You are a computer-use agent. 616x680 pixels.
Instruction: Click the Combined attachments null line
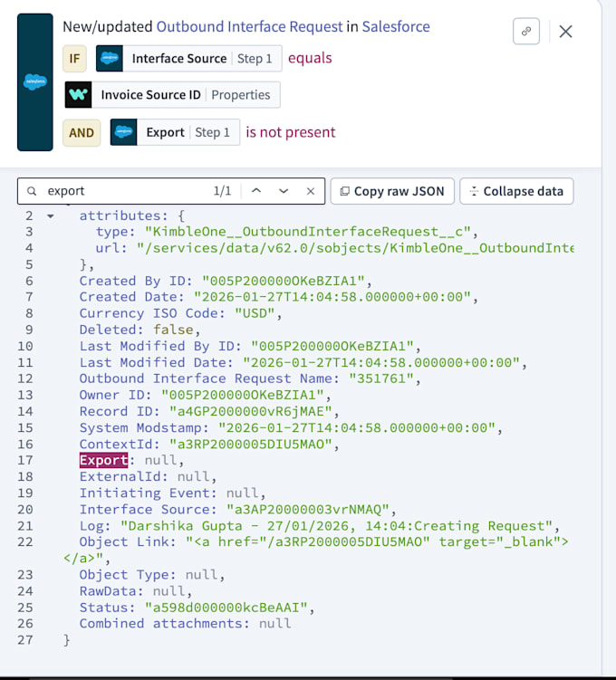pyautogui.click(x=185, y=623)
